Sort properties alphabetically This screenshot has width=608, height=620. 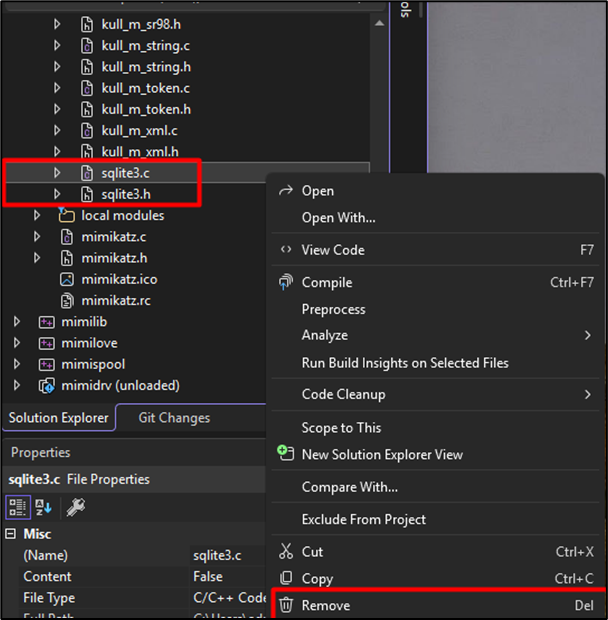(x=43, y=507)
